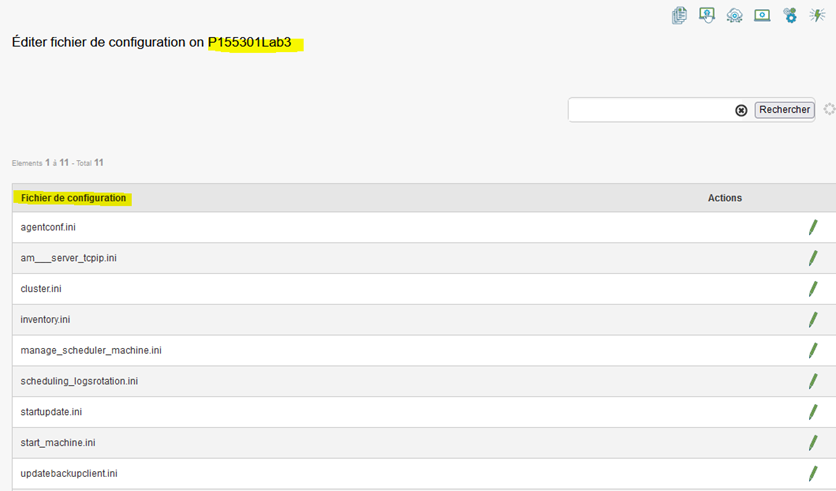Open the blue gears settings icon
The image size is (836, 491).
pyautogui.click(x=790, y=15)
